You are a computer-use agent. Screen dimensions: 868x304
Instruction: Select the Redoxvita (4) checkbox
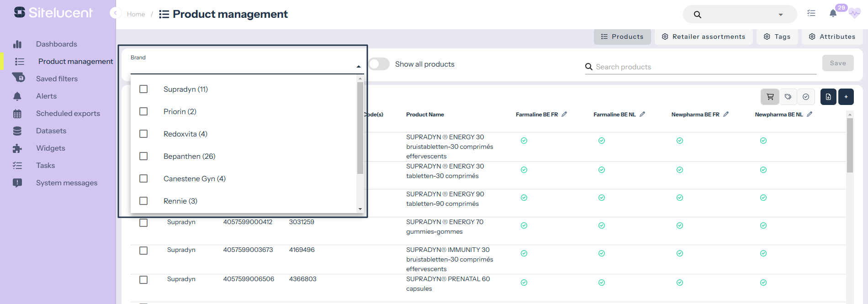pos(143,134)
